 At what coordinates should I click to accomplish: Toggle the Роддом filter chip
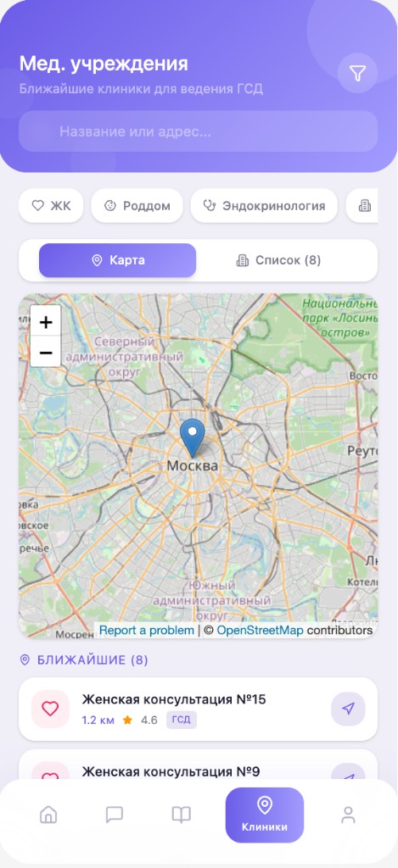point(137,206)
